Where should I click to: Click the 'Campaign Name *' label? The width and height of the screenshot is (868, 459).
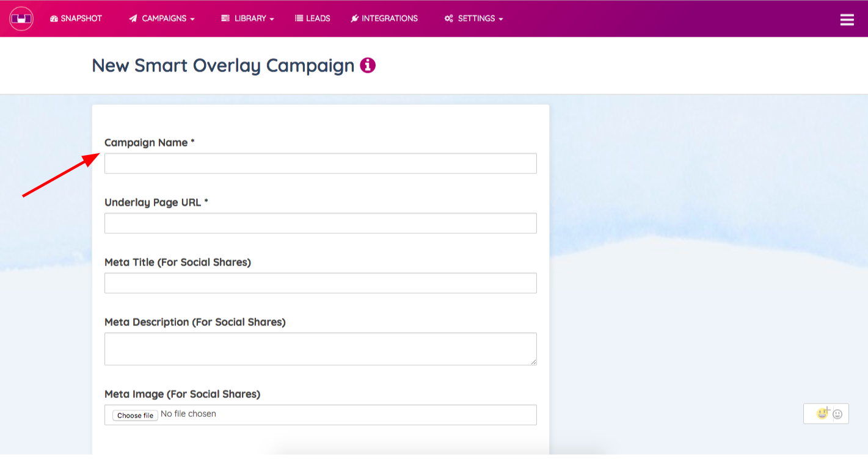pos(150,143)
